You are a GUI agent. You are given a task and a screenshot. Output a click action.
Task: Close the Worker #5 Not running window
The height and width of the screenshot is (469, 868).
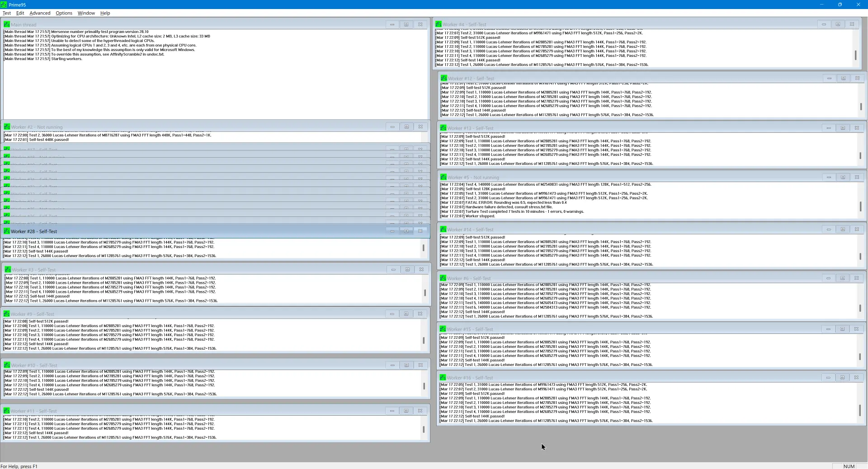[857, 177]
